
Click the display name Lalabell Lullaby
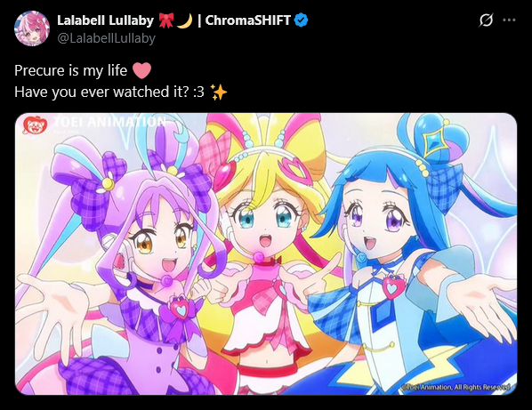pyautogui.click(x=106, y=20)
